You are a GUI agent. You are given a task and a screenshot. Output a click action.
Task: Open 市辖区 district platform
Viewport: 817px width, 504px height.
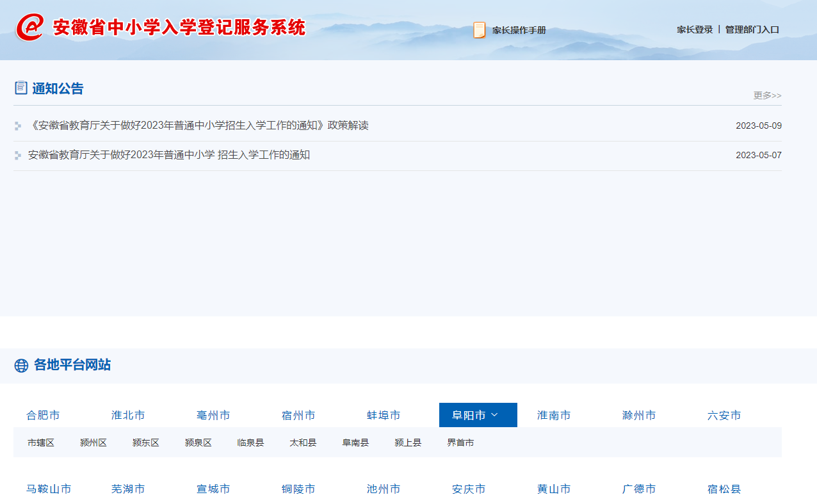(41, 443)
